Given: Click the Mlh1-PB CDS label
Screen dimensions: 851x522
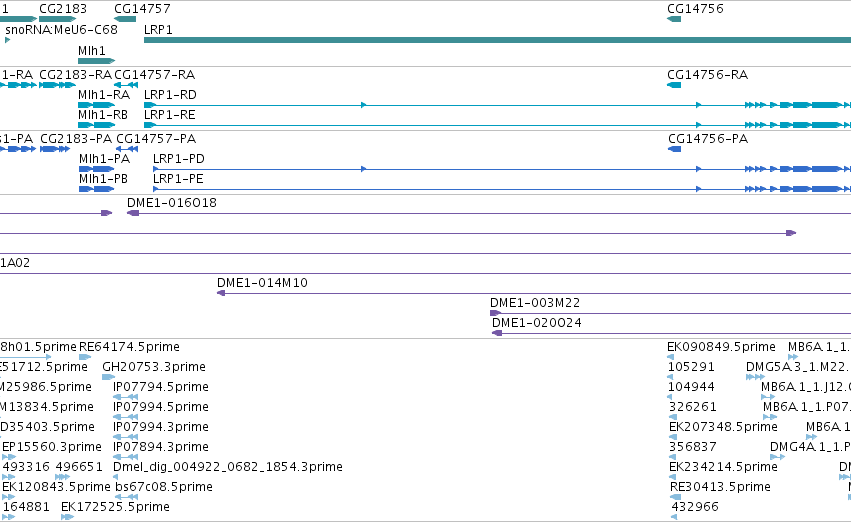Looking at the screenshot, I should pos(104,179).
